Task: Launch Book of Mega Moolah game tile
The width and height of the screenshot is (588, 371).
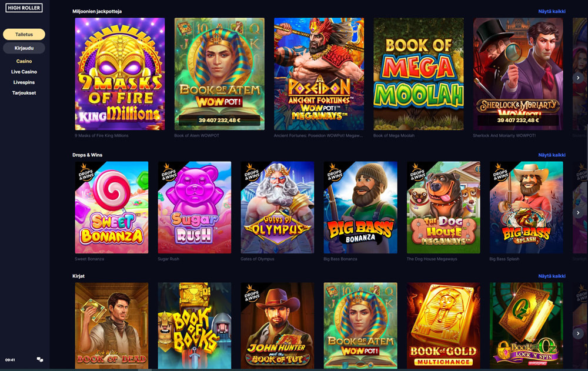Action: [x=419, y=74]
